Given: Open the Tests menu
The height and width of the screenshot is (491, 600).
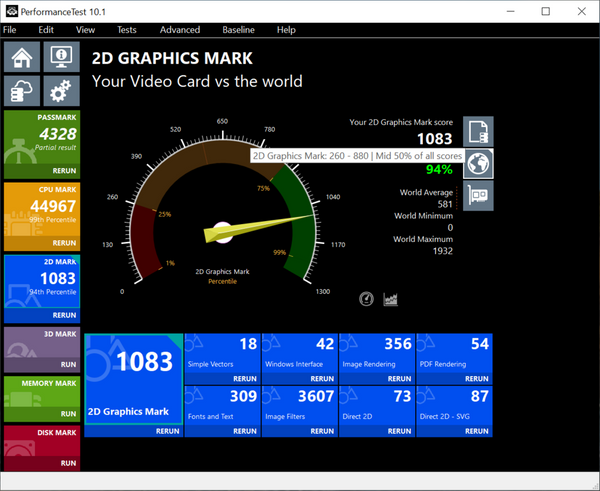Looking at the screenshot, I should tap(126, 30).
